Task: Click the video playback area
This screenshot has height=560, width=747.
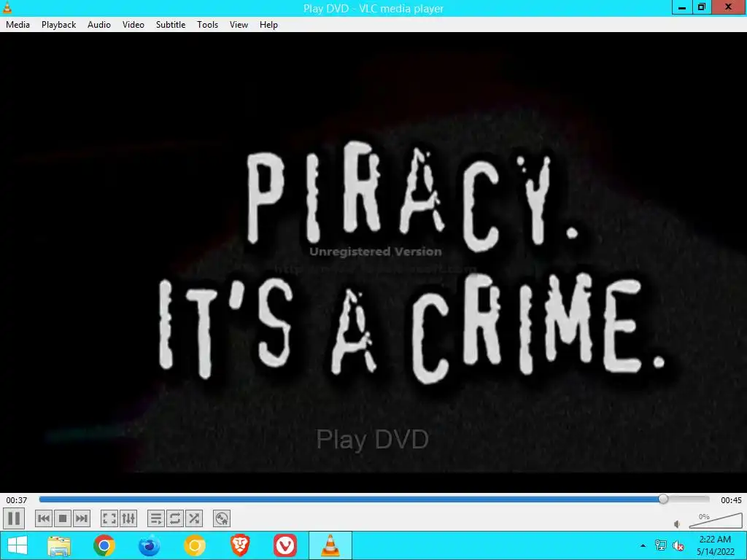Action: point(373,262)
